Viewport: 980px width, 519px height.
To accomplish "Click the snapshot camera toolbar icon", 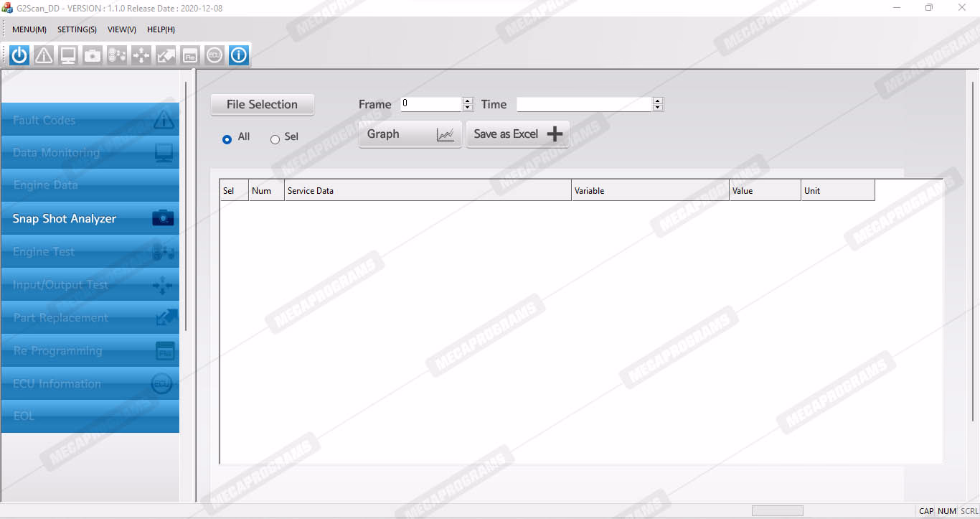I will point(93,55).
